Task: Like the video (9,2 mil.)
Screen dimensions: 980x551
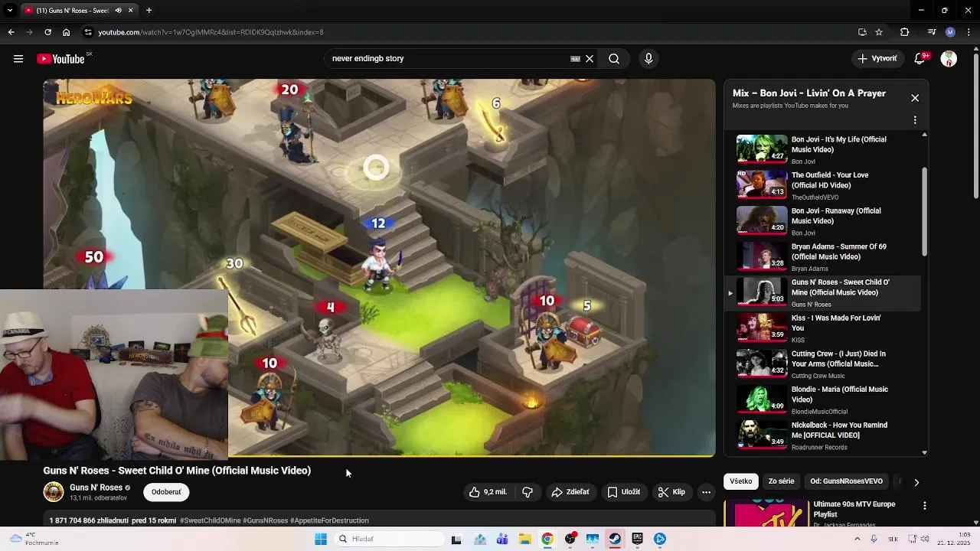Action: [x=488, y=492]
